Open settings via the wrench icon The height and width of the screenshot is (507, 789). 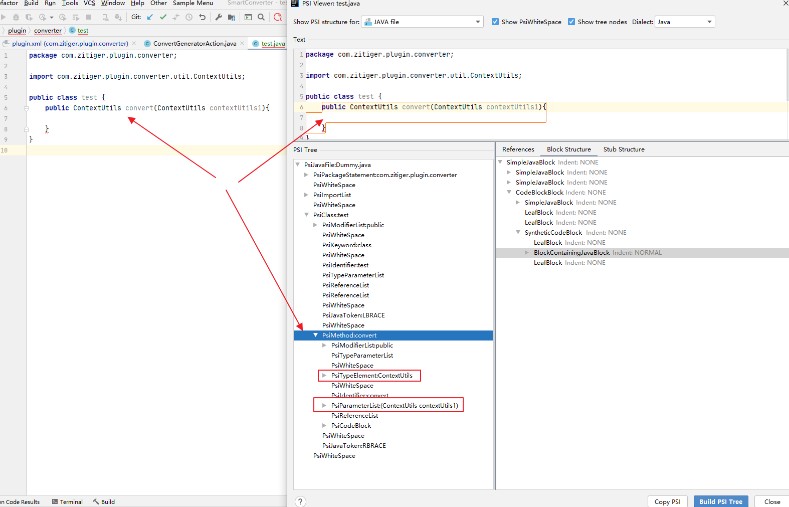[x=218, y=17]
